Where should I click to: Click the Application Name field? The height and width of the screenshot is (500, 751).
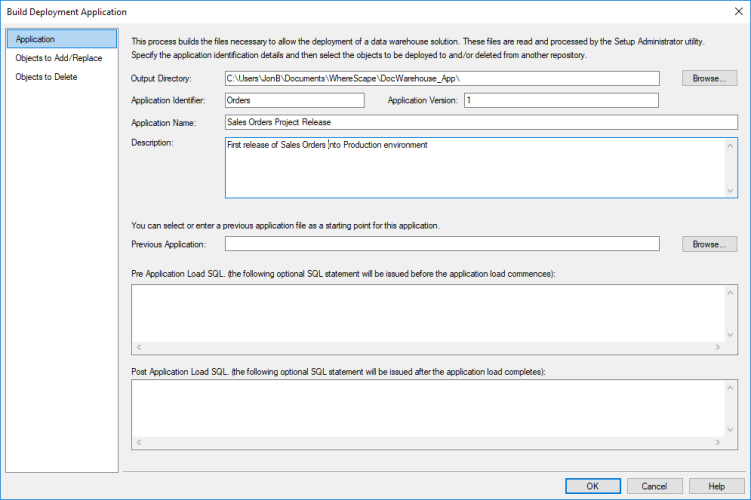pyautogui.click(x=481, y=122)
